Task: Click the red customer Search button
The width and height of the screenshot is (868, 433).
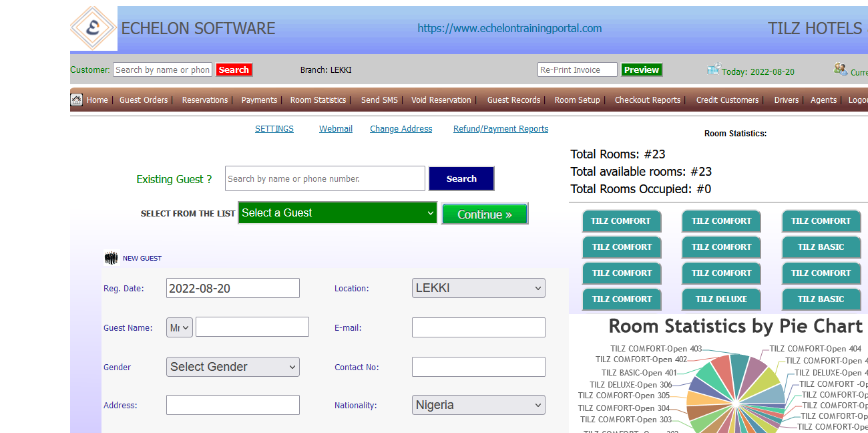Action: pos(234,69)
